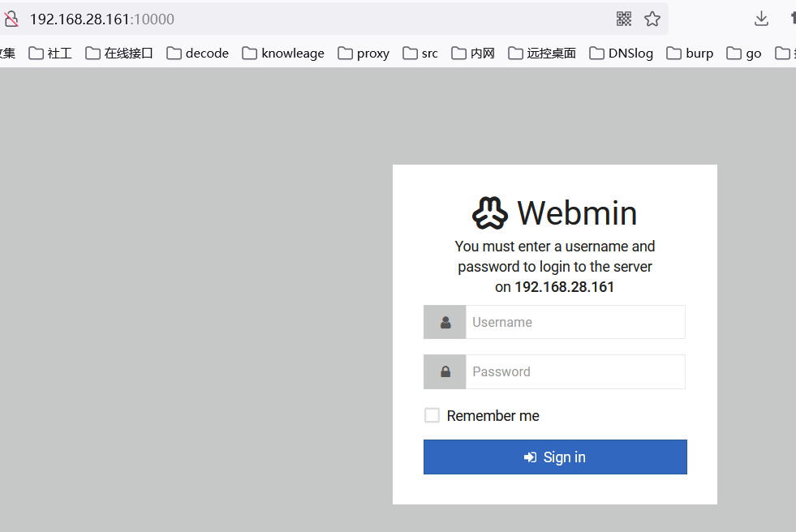Image resolution: width=796 pixels, height=532 pixels.
Task: Open the burp bookmark folder
Action: coord(690,54)
